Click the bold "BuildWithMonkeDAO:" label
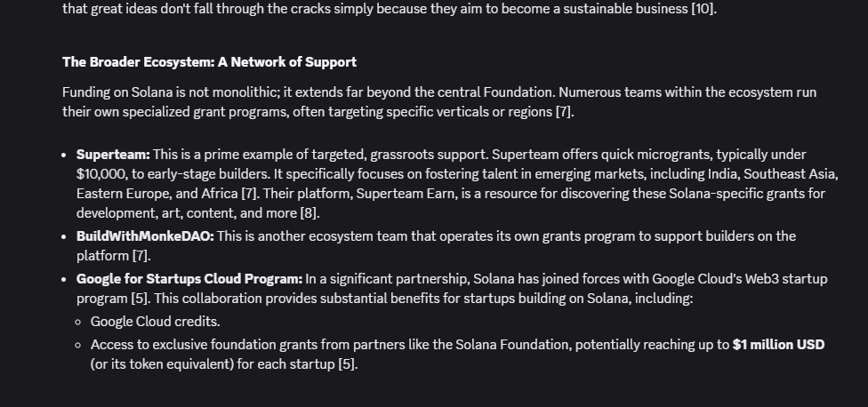This screenshot has width=868, height=407. pyautogui.click(x=145, y=236)
